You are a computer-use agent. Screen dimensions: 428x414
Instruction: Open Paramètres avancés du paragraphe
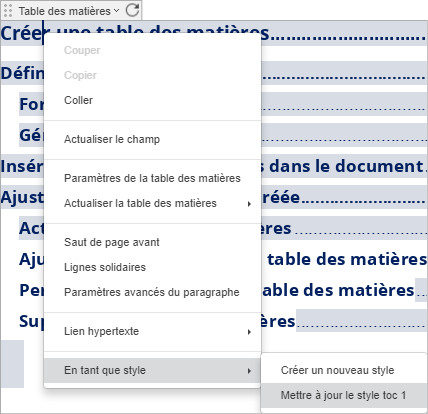[x=152, y=292]
